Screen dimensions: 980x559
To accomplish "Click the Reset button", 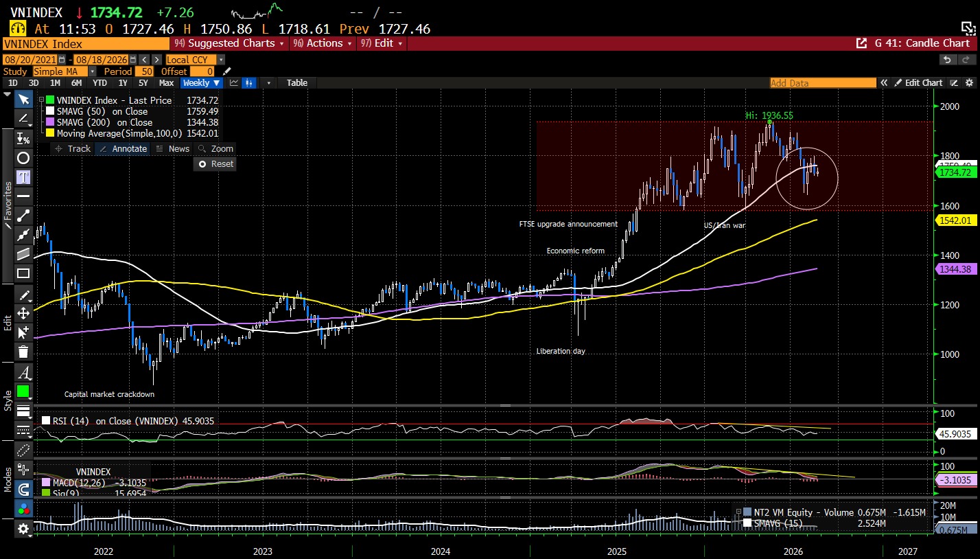I will point(215,164).
